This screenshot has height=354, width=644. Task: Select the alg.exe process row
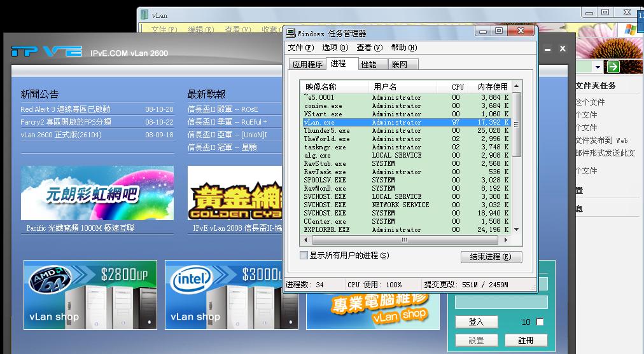coord(406,155)
